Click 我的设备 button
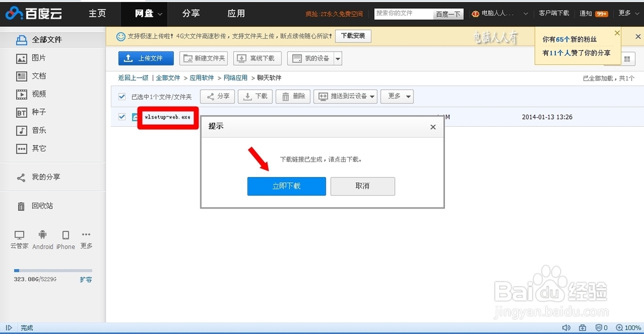Screen dimensions: 644x334 point(310,59)
